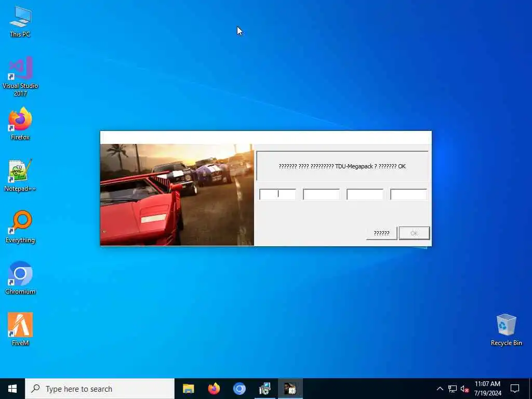The image size is (532, 399).
Task: Select the FiveM desktop shortcut
Action: [x=20, y=329]
